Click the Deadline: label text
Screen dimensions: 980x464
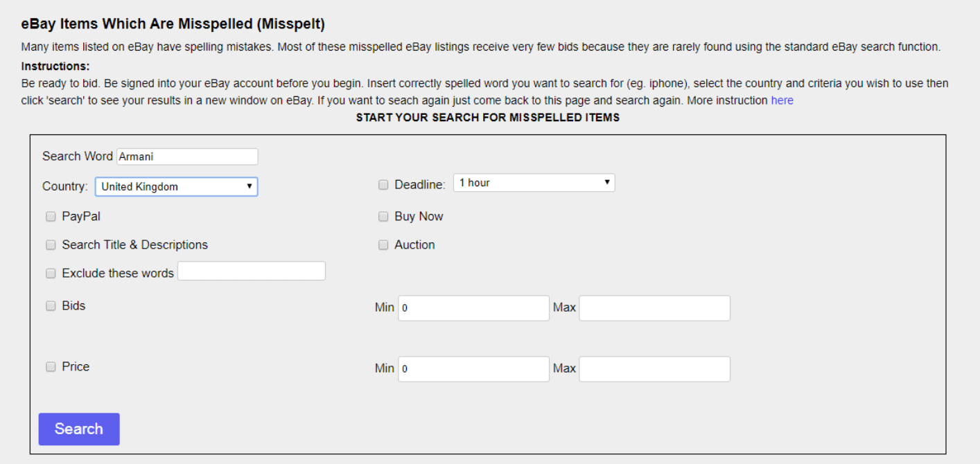pyautogui.click(x=420, y=185)
